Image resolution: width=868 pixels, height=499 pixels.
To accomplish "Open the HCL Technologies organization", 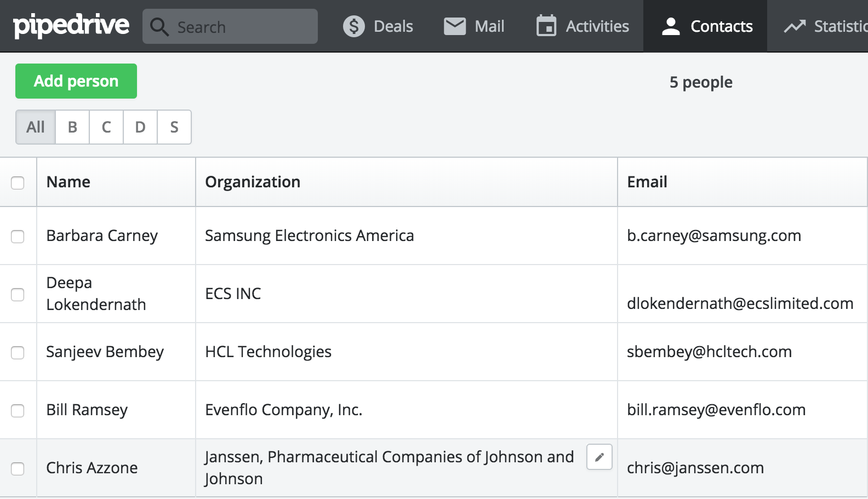I will pos(269,352).
